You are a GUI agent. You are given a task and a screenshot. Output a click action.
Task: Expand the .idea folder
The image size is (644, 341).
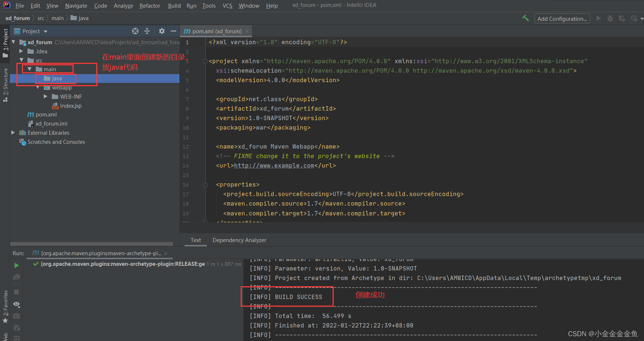click(x=21, y=51)
